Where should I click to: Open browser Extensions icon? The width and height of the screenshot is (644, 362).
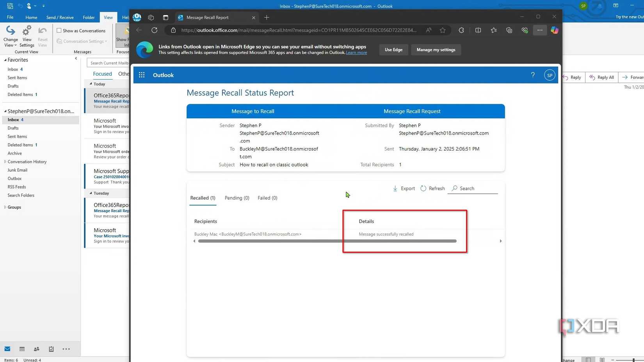[461, 30]
